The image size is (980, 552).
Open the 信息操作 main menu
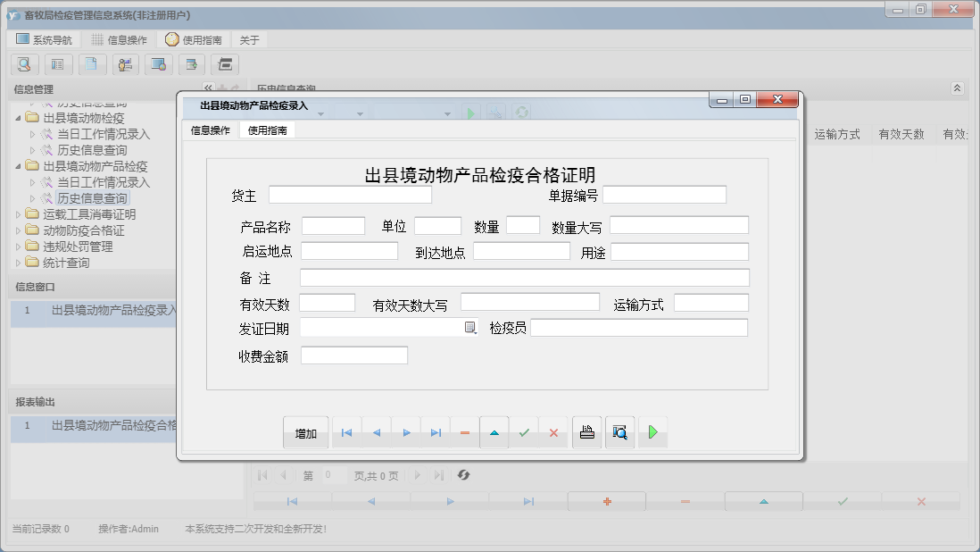pyautogui.click(x=120, y=39)
